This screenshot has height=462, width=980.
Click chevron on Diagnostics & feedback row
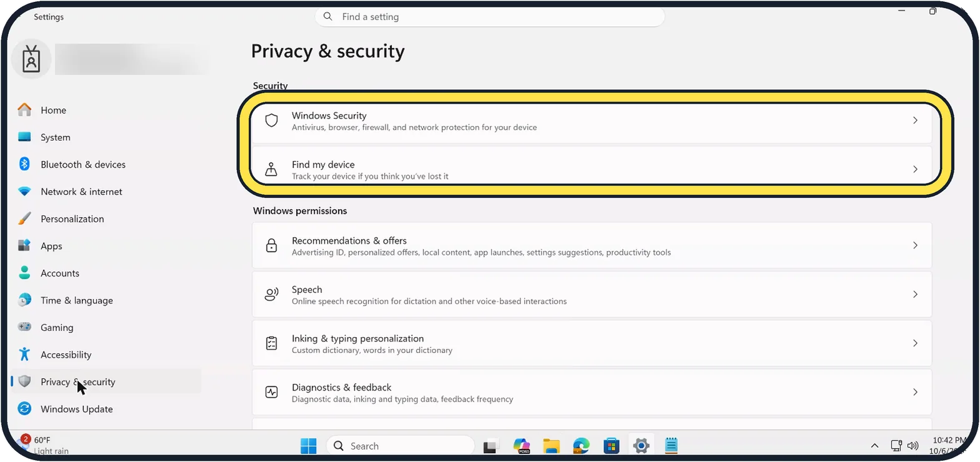[x=915, y=392]
